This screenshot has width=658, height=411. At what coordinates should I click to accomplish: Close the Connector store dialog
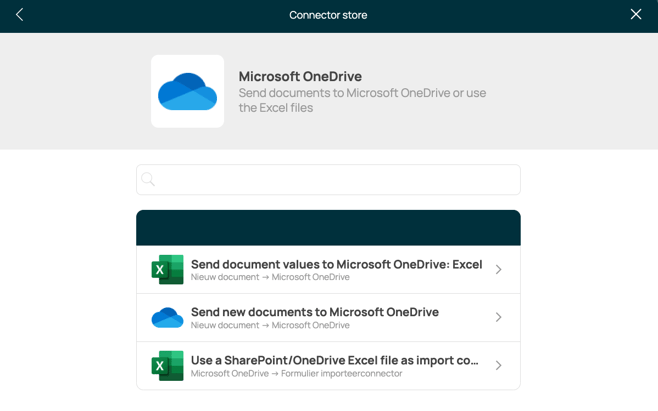[x=636, y=14]
